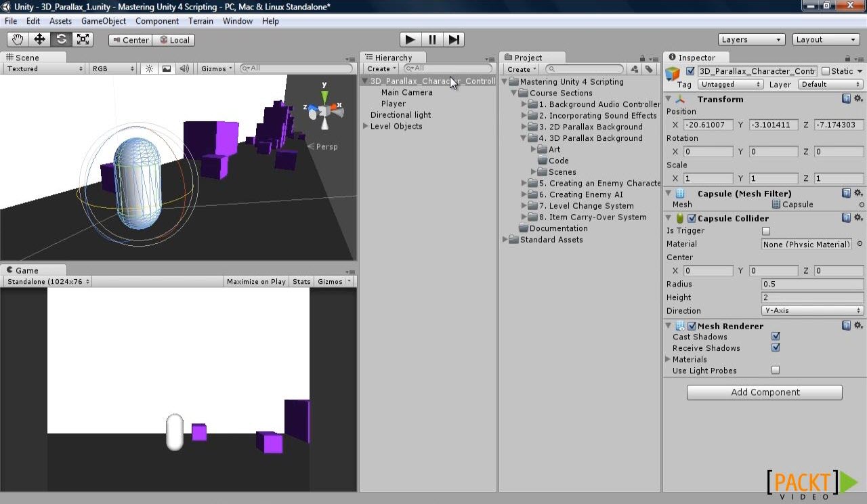Select the Hand tool in toolbar
Viewport: 867px width, 504px height.
click(x=18, y=39)
